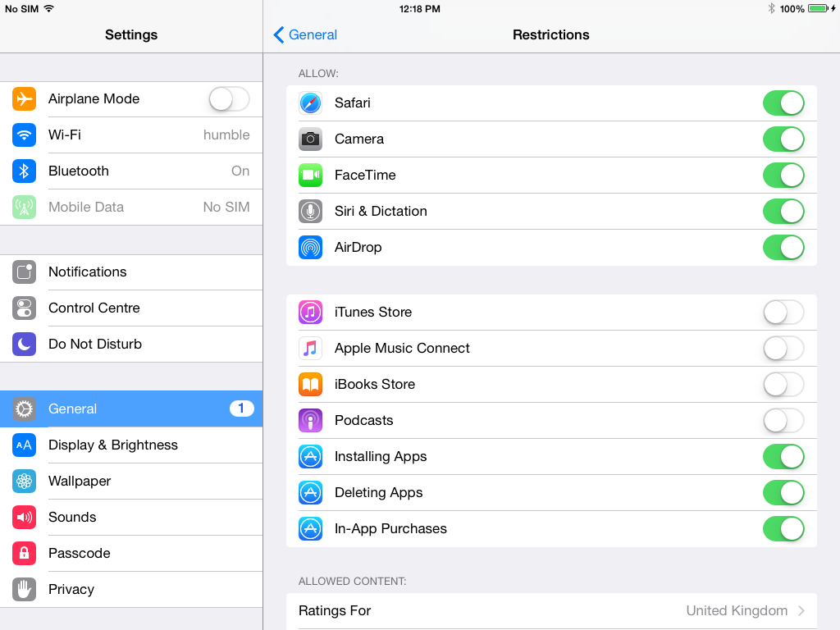Tap the FaceTime green icon
This screenshot has height=630, width=840.
(310, 176)
